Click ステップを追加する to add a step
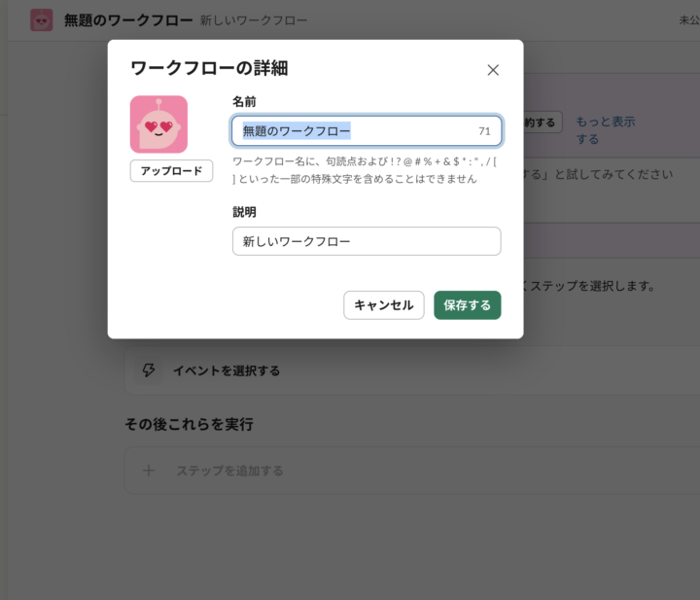The width and height of the screenshot is (700, 600). pos(229,471)
